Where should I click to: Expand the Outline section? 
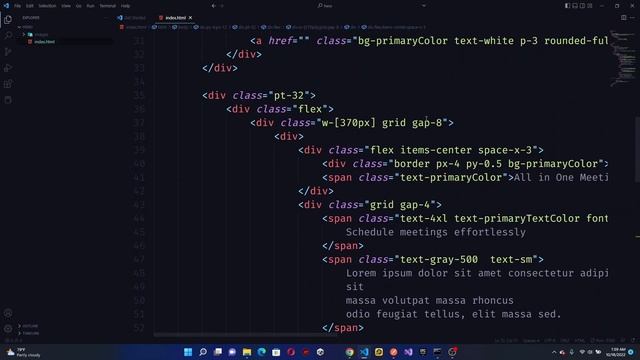point(30,326)
